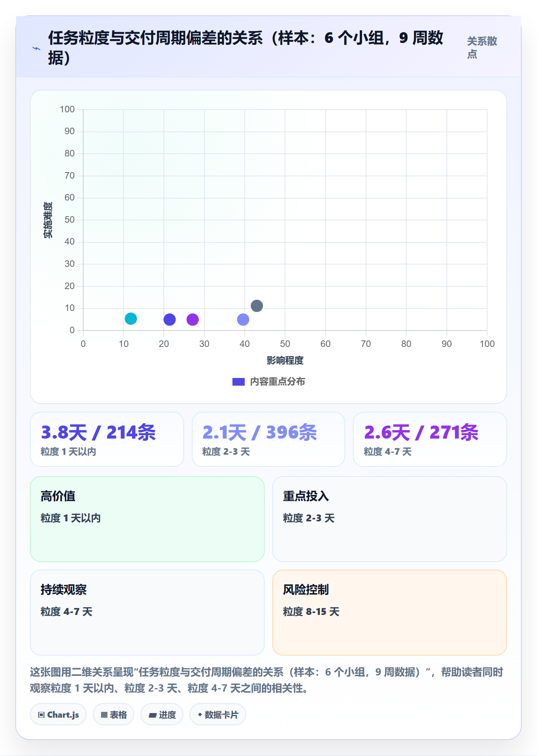Select the light periwinkle scatter point
537x756 pixels.
(243, 319)
